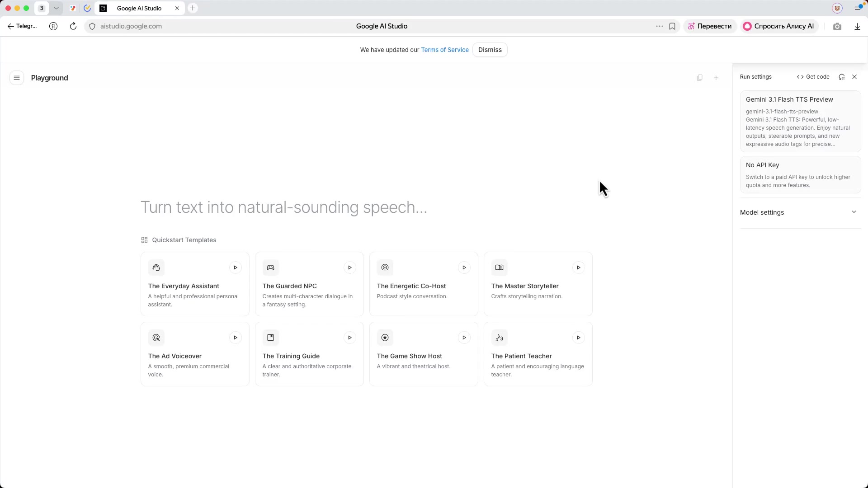Open the Terms of Service link
The image size is (868, 488).
click(445, 50)
